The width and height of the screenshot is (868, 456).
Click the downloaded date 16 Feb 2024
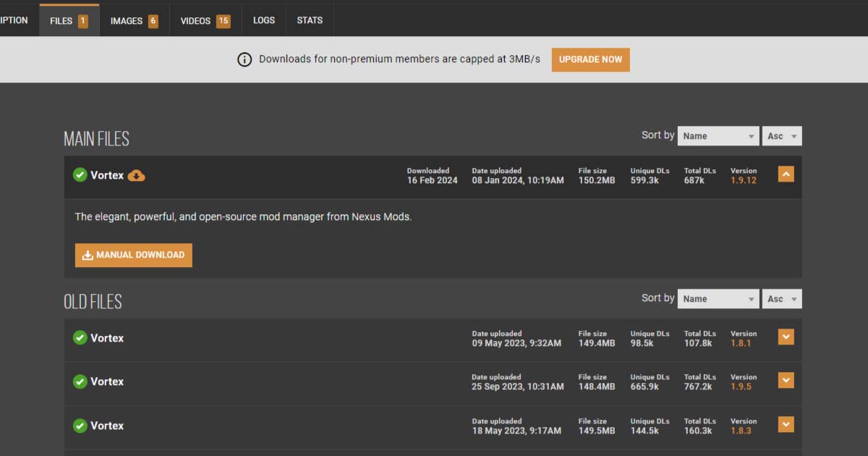coord(433,180)
